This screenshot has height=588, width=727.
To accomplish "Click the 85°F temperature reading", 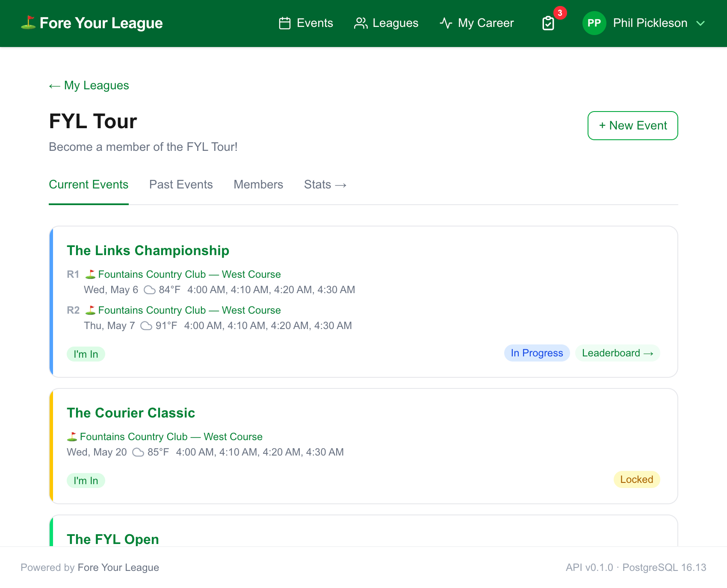I will point(158,452).
